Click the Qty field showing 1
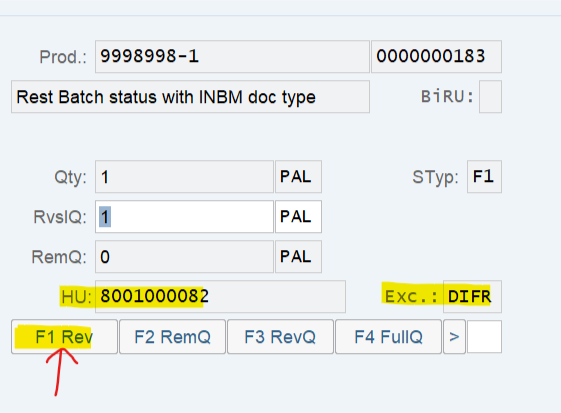Viewport: 561px width, 413px height. [x=184, y=177]
